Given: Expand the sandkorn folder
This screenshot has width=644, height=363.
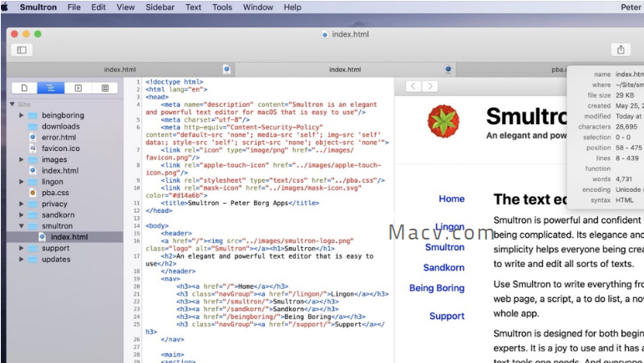Looking at the screenshot, I should tap(21, 215).
